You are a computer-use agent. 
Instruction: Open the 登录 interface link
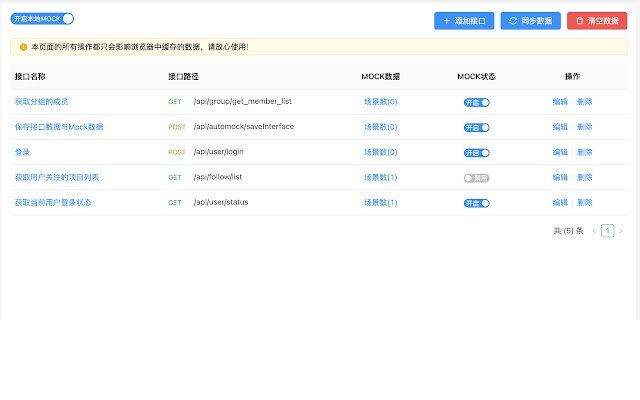coord(22,152)
